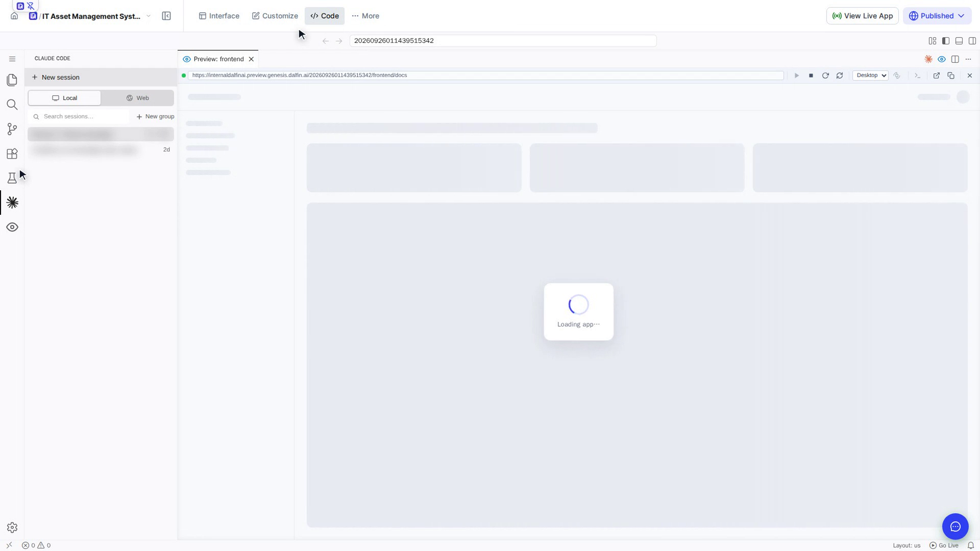Click the Search sessions input field
980x551 pixels.
click(79, 117)
